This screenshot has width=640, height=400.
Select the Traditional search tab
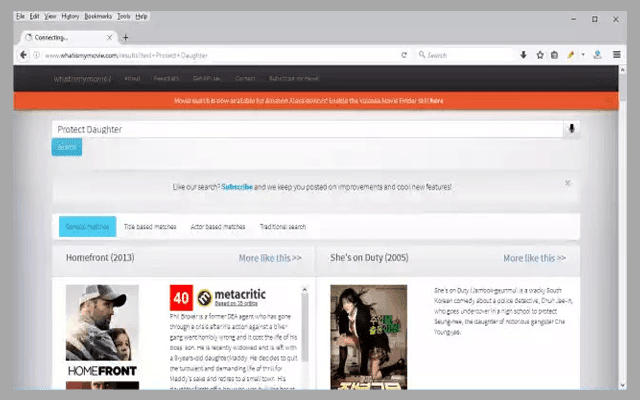[x=283, y=227]
